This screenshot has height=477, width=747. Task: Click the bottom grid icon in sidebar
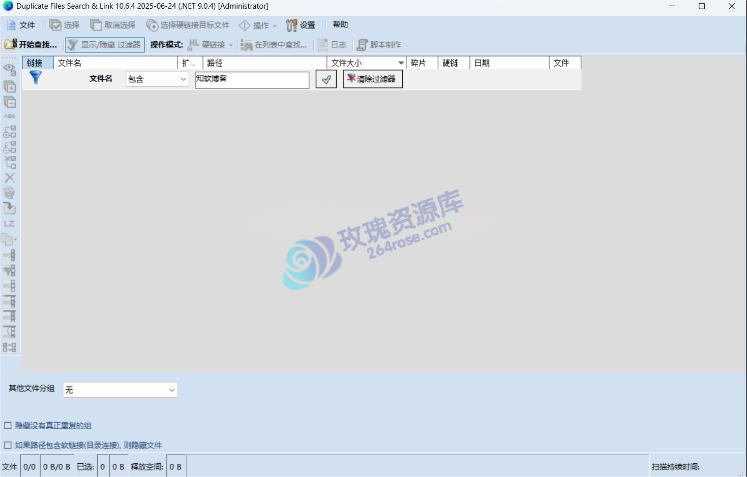[x=10, y=347]
